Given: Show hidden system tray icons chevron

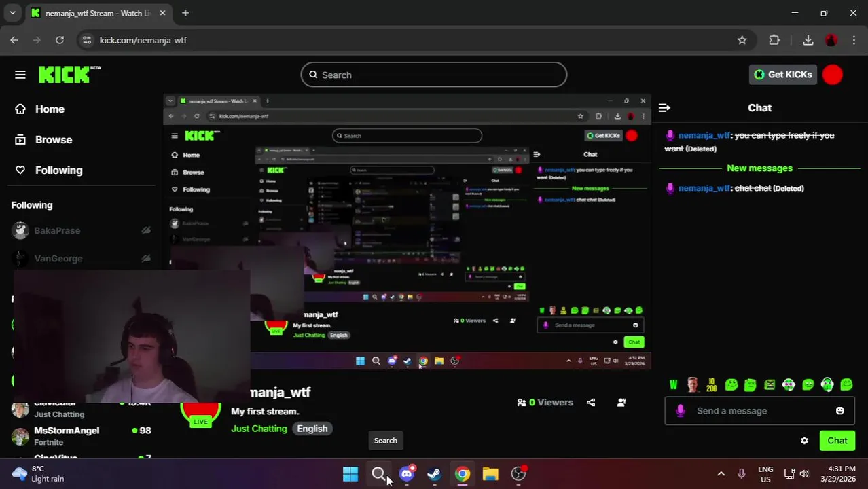Looking at the screenshot, I should [721, 474].
